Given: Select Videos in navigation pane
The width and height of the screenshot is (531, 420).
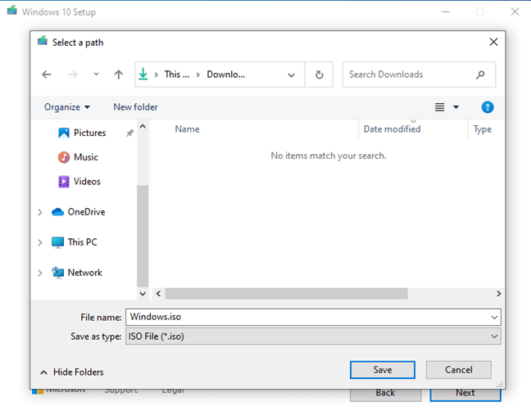Looking at the screenshot, I should coord(79,182).
